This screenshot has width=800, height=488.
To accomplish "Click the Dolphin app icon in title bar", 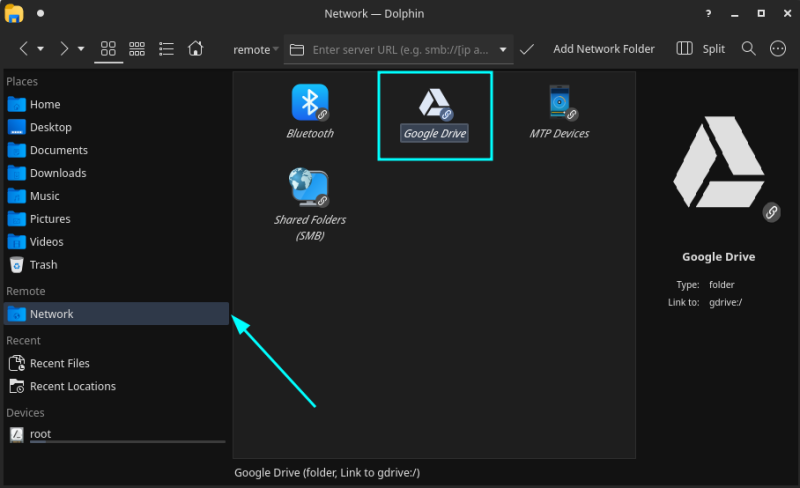I will pyautogui.click(x=14, y=14).
